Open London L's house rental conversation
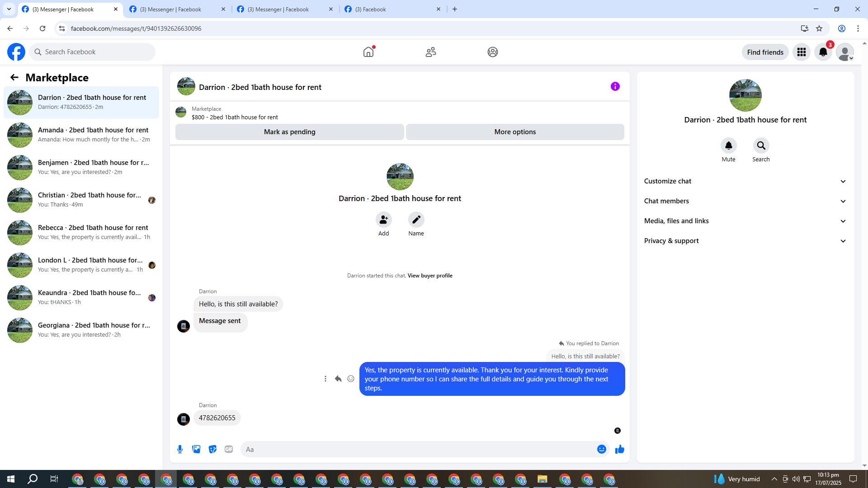The image size is (868, 488). 81,265
